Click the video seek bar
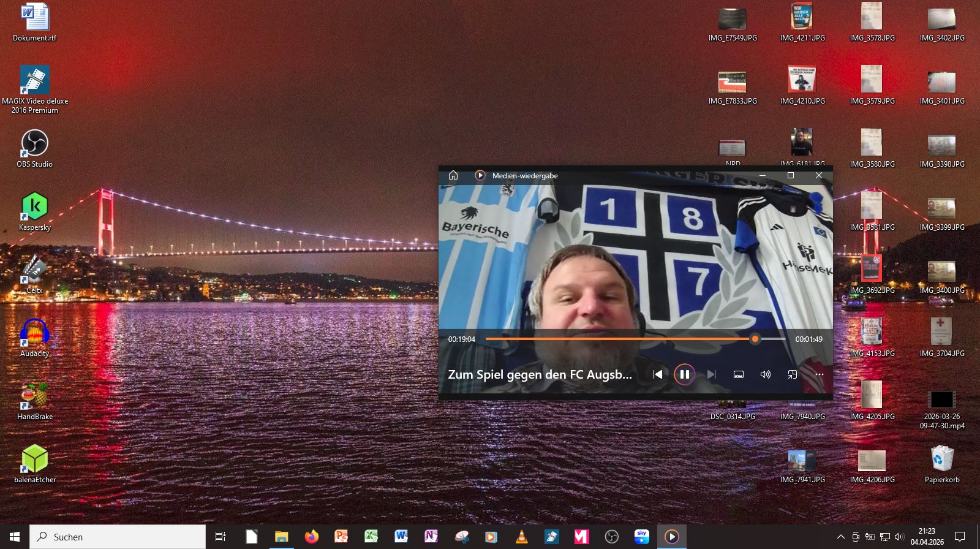This screenshot has width=980, height=549. coord(635,339)
